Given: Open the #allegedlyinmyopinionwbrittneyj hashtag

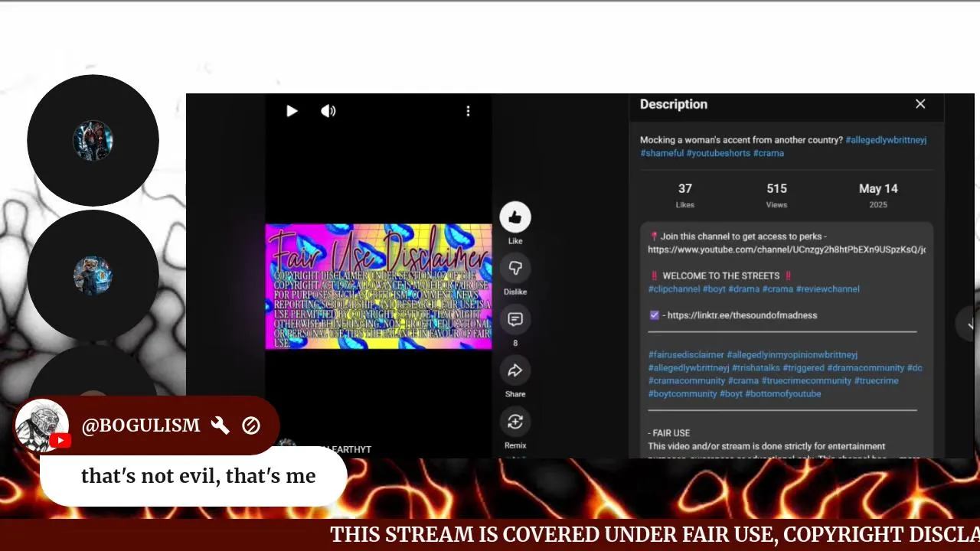Looking at the screenshot, I should pos(792,355).
